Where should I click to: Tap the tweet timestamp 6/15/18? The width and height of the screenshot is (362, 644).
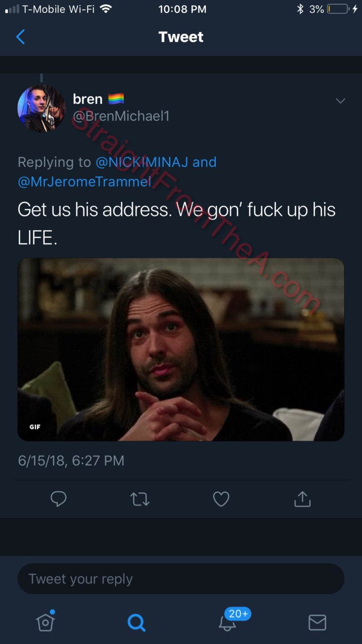(71, 460)
